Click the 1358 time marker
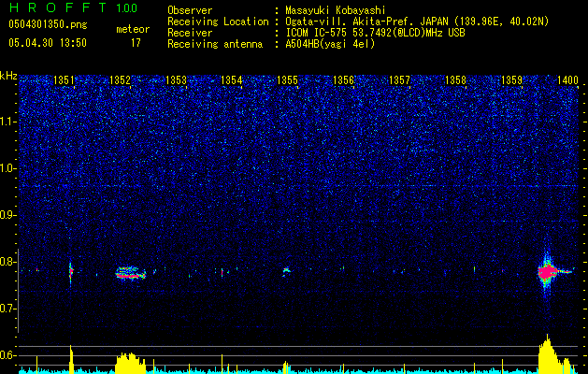 click(455, 79)
